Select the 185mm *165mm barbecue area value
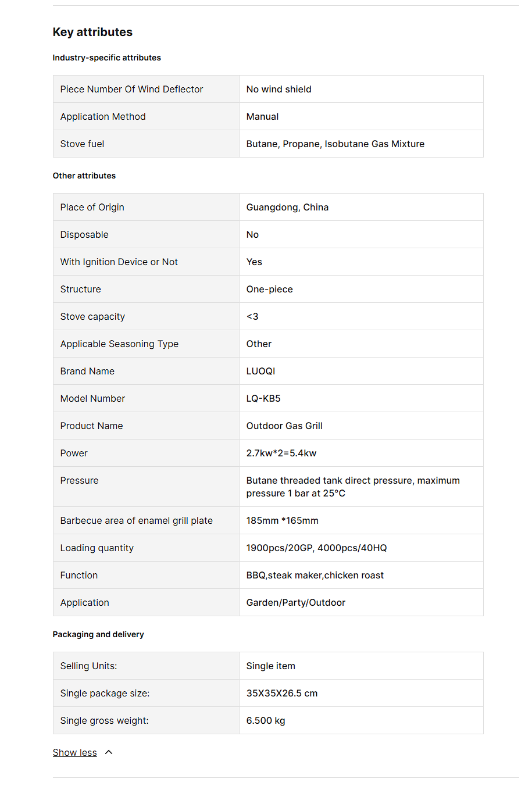This screenshot has width=532, height=786. click(282, 520)
